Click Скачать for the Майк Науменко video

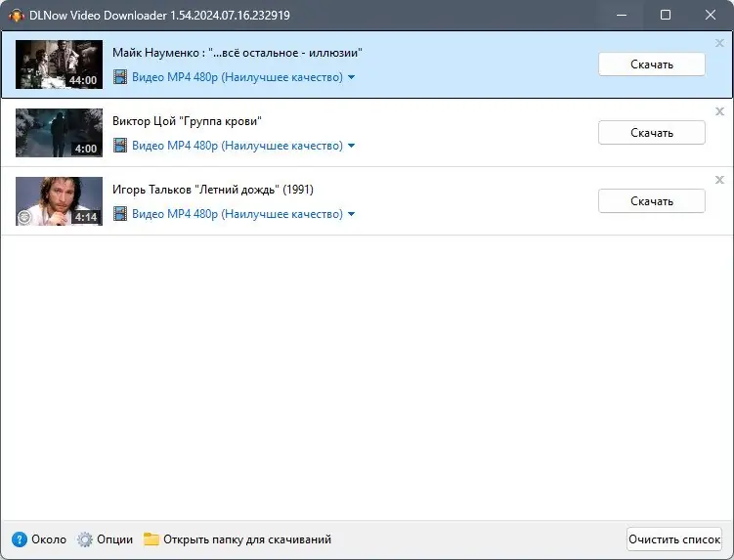(652, 65)
